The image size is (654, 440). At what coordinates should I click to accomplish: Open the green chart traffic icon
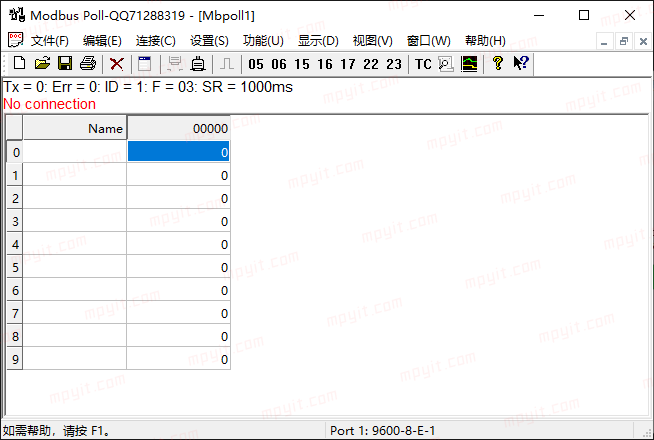(x=469, y=64)
